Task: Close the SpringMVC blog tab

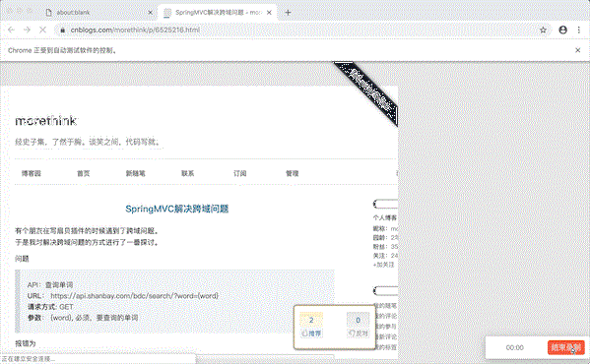Action: pyautogui.click(x=269, y=13)
